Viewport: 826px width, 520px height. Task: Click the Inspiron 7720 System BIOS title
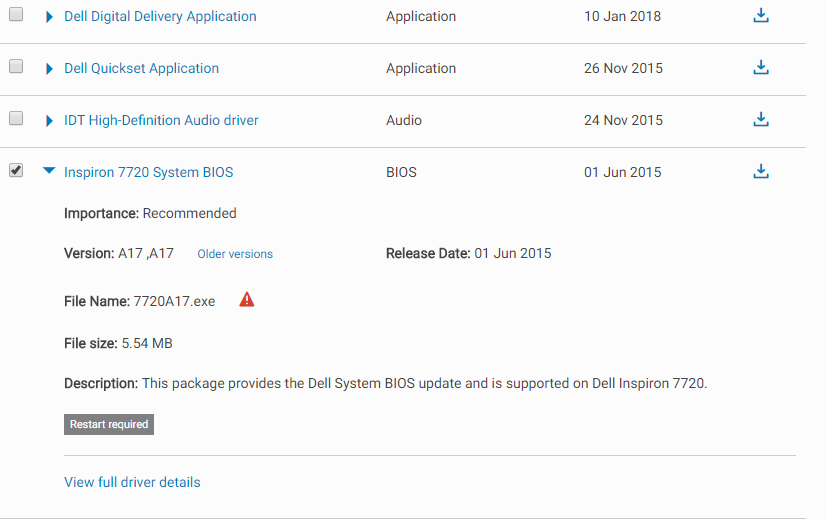click(x=148, y=172)
